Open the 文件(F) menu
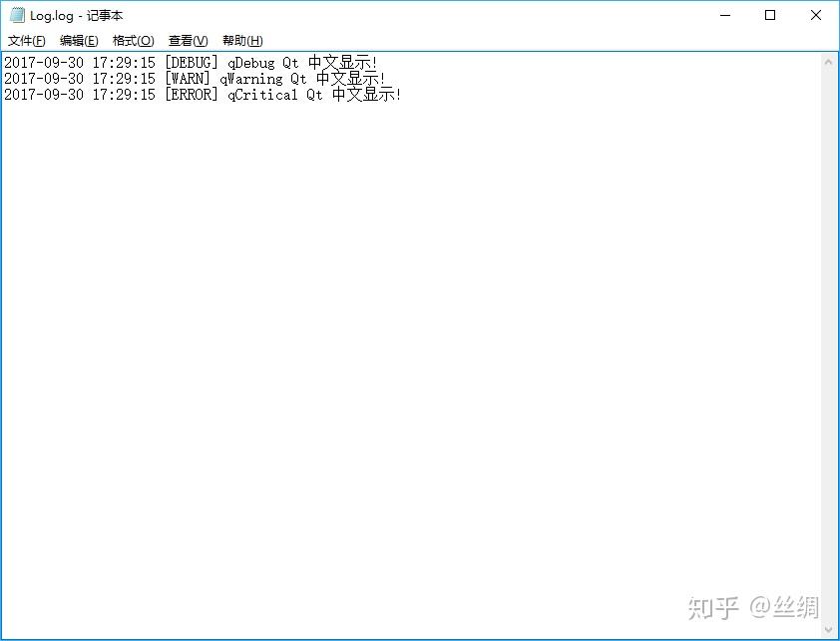The width and height of the screenshot is (840, 641). [x=25, y=40]
